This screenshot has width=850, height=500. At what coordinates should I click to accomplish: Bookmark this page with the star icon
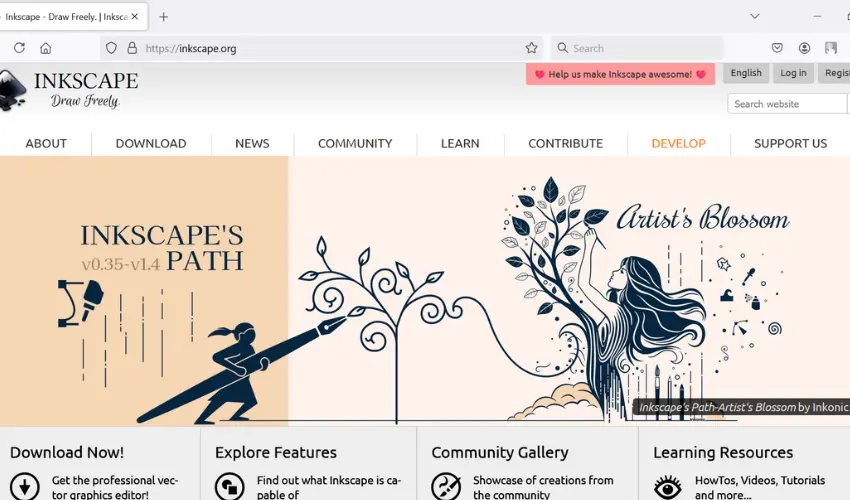(531, 48)
